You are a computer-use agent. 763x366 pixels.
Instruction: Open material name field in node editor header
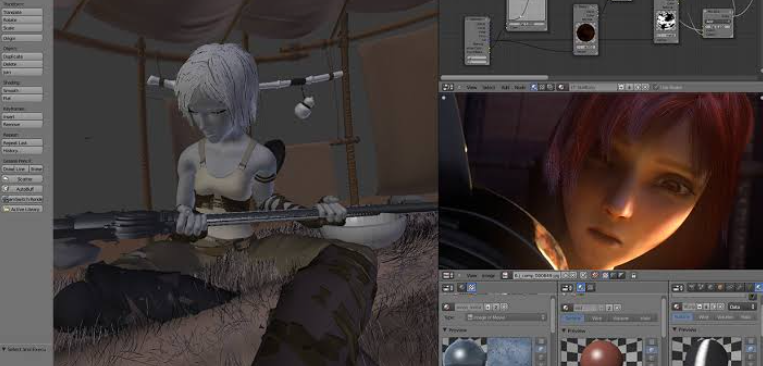pos(594,87)
